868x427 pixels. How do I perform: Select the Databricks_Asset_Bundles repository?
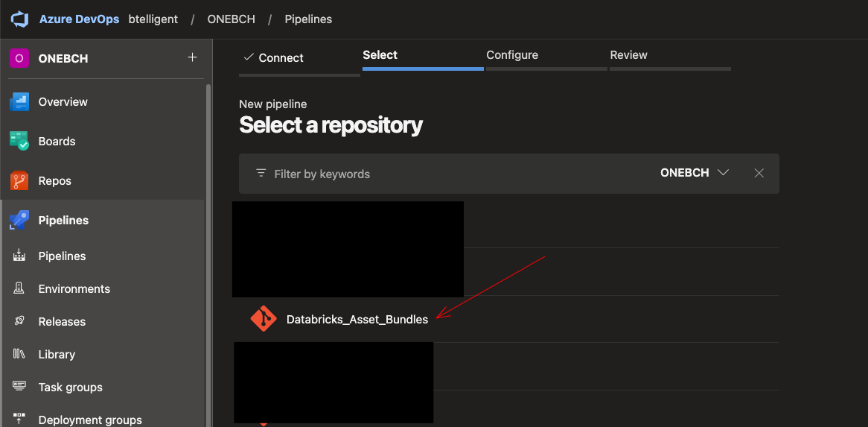click(357, 320)
